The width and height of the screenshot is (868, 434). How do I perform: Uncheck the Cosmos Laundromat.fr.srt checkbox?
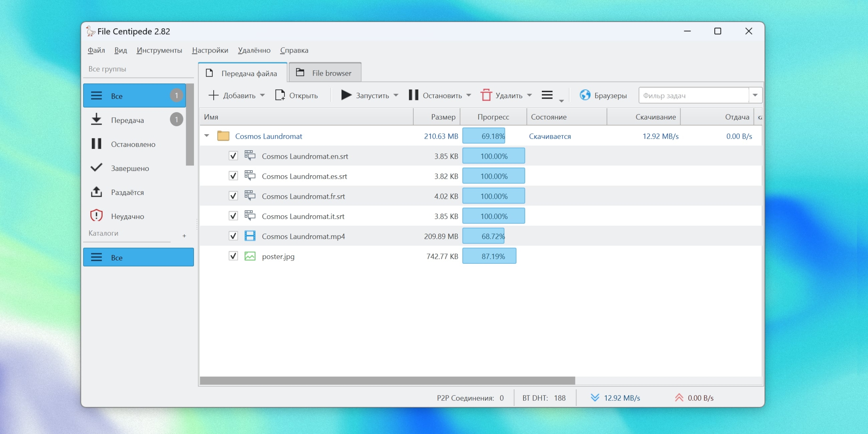(x=233, y=196)
